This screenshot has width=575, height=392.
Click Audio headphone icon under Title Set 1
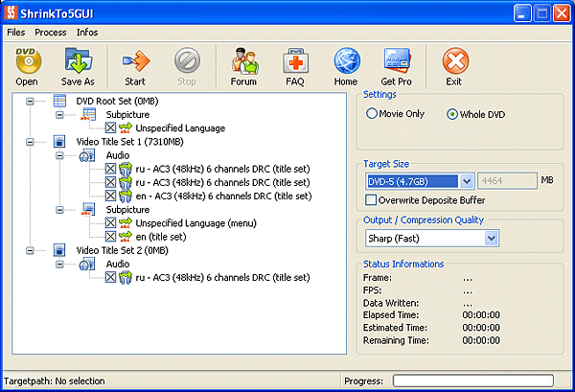(x=87, y=155)
